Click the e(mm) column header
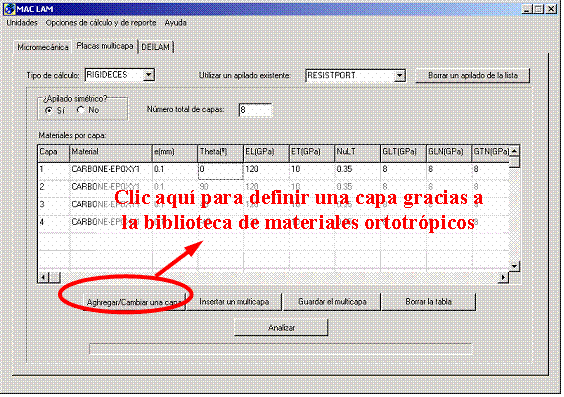Screen dimensions: 564x397 pos(175,154)
